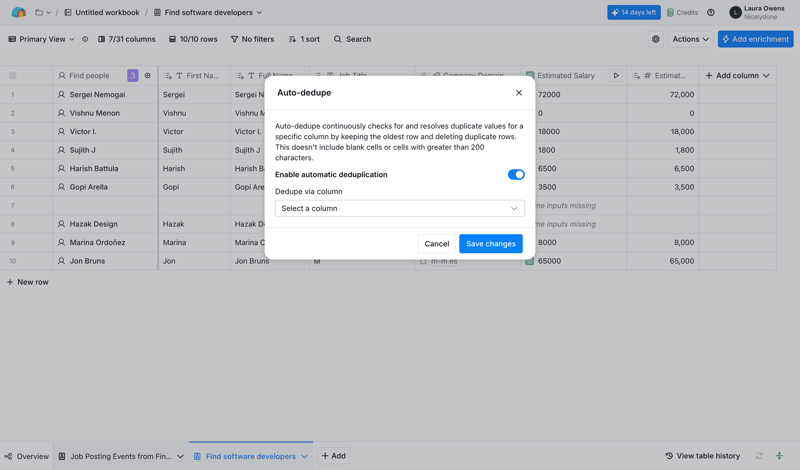Open the help question mark icon
The width and height of the screenshot is (800, 470).
click(x=711, y=12)
